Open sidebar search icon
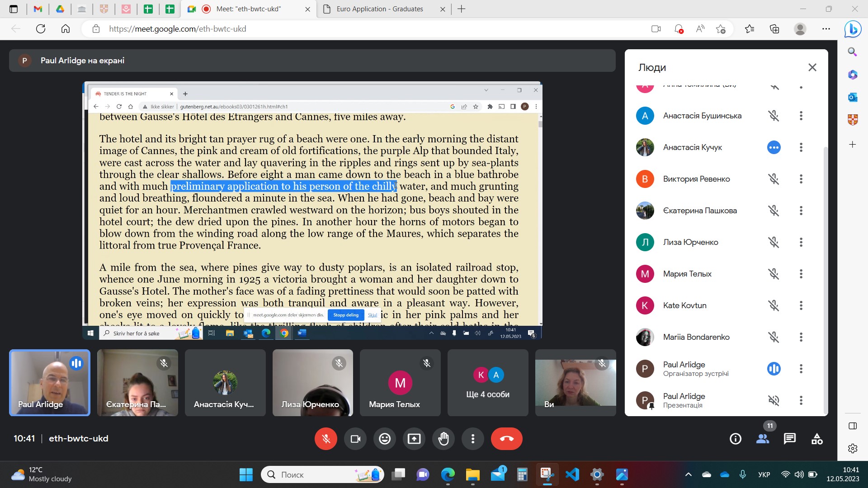 pyautogui.click(x=853, y=52)
